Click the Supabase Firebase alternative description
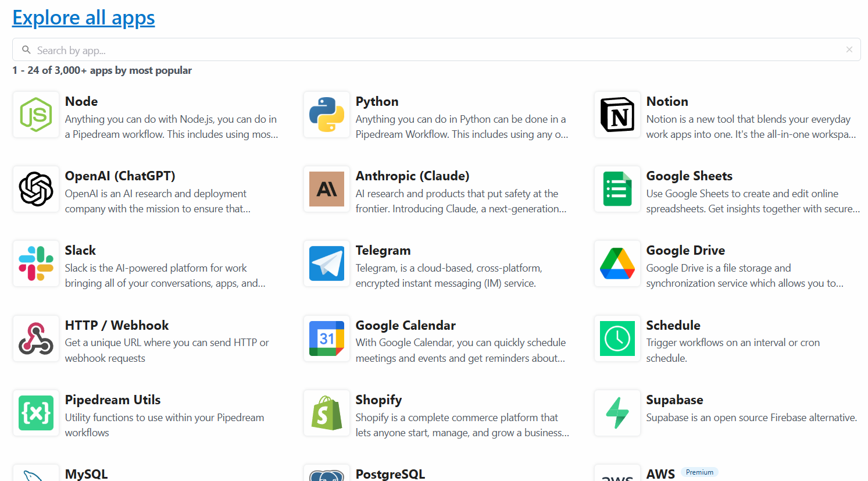The height and width of the screenshot is (481, 868). (x=752, y=418)
